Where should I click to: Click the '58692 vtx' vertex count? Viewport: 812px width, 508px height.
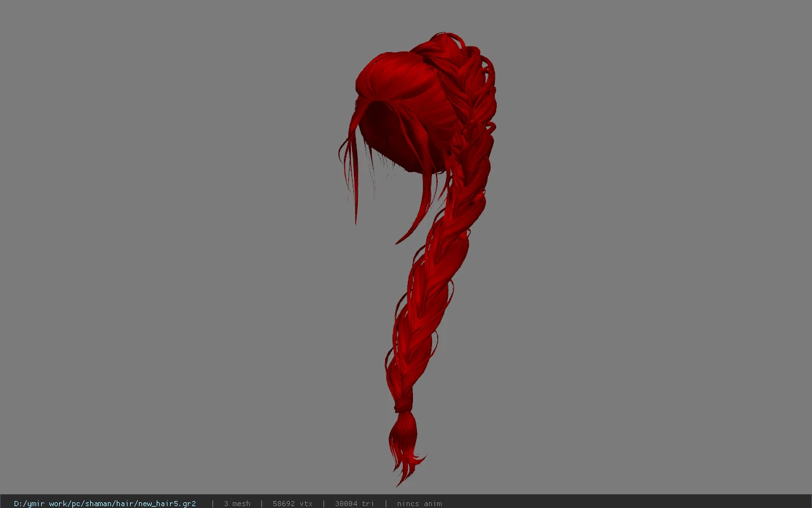(292, 504)
